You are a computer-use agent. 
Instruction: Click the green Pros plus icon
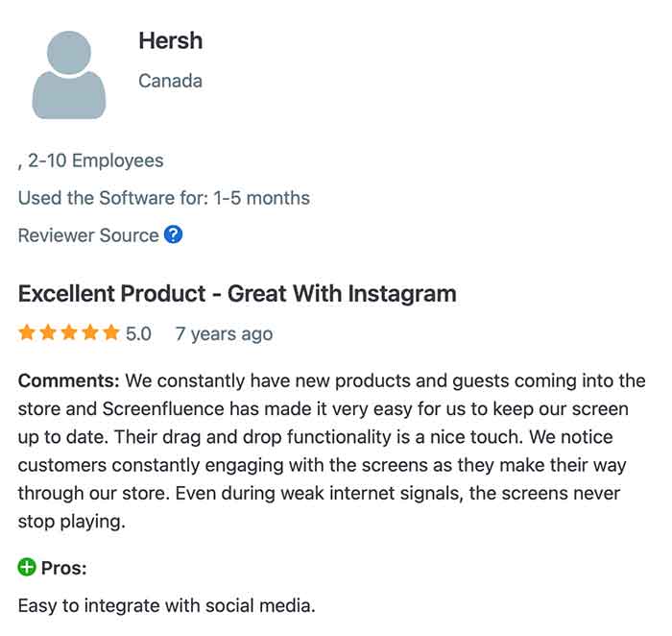pos(27,568)
